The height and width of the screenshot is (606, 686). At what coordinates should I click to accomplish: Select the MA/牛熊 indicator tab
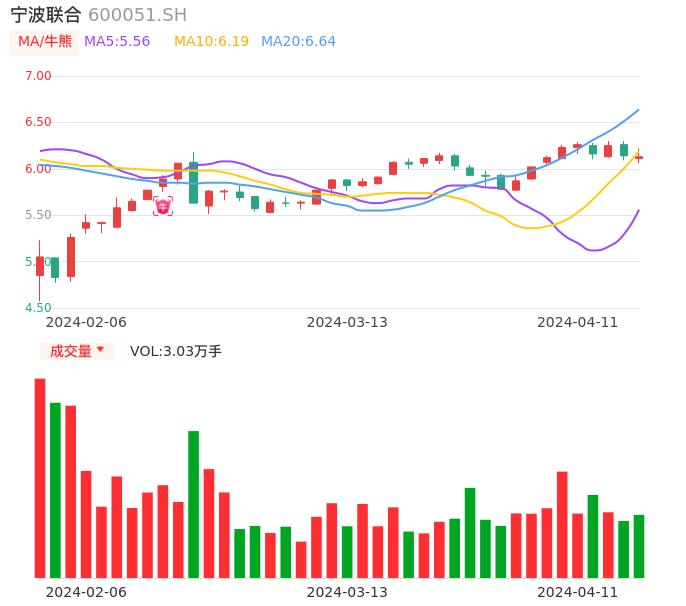pyautogui.click(x=45, y=42)
